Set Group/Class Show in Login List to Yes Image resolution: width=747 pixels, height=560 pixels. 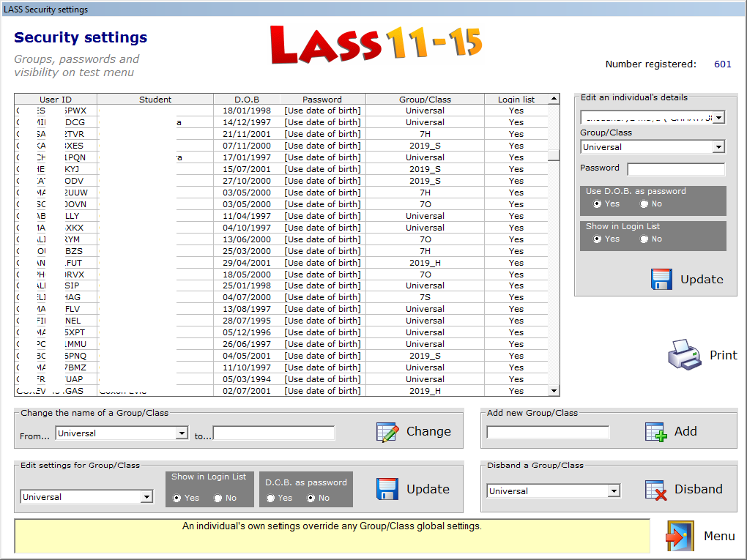coord(176,498)
